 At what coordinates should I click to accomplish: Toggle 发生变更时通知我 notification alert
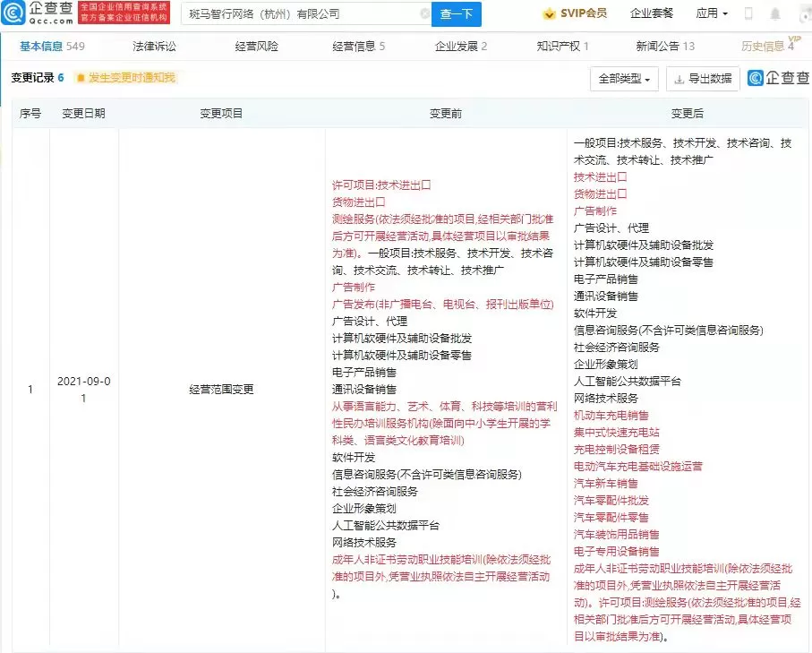(x=126, y=78)
